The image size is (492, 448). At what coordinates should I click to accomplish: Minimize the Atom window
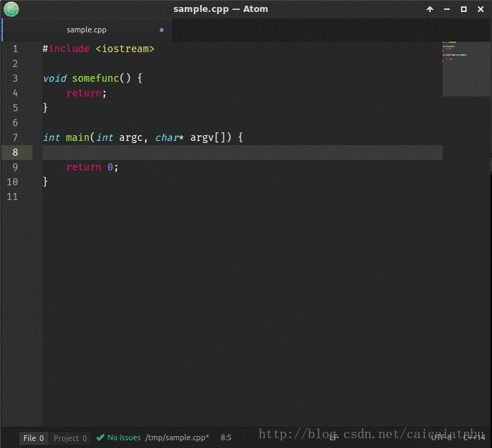point(447,9)
